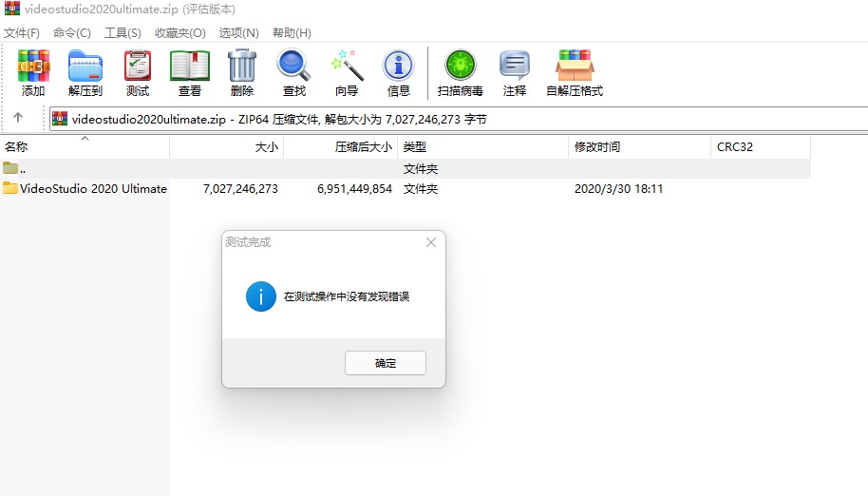Click the blue info icon in dialog
Screen dimensions: 868x496
(261, 296)
